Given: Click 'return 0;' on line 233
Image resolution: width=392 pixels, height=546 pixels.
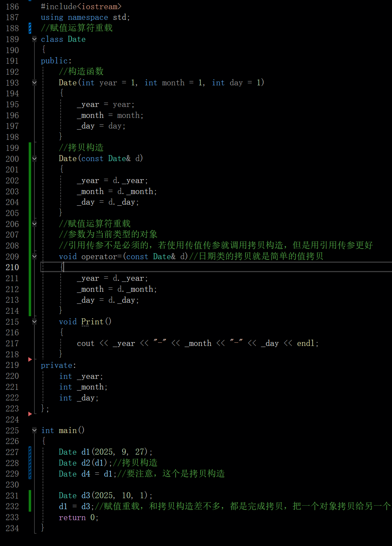Looking at the screenshot, I should coord(79,518).
